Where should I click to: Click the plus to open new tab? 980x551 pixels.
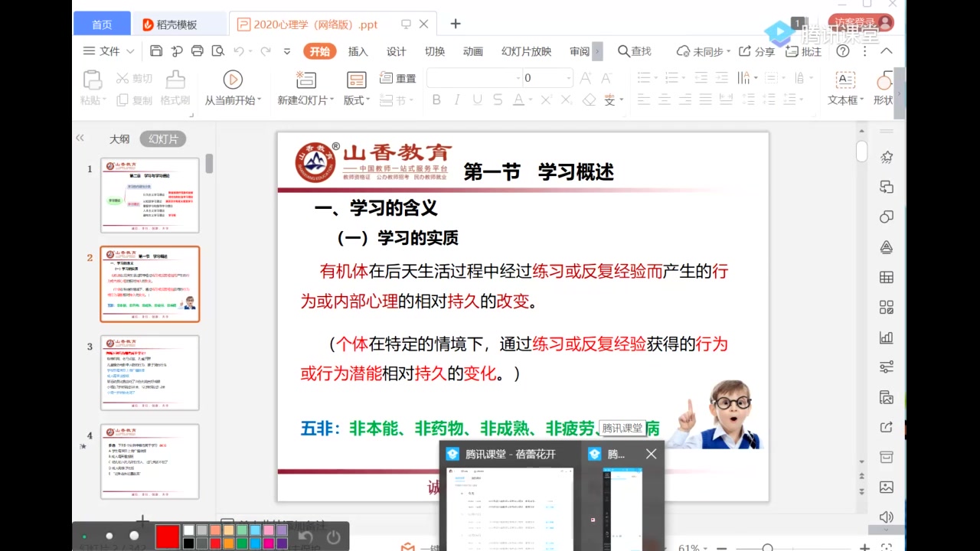456,24
